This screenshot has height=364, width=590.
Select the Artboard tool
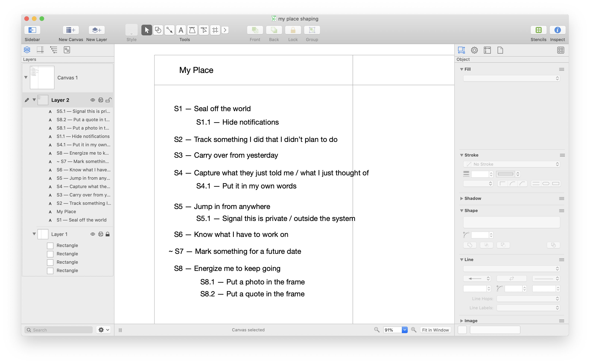(215, 30)
